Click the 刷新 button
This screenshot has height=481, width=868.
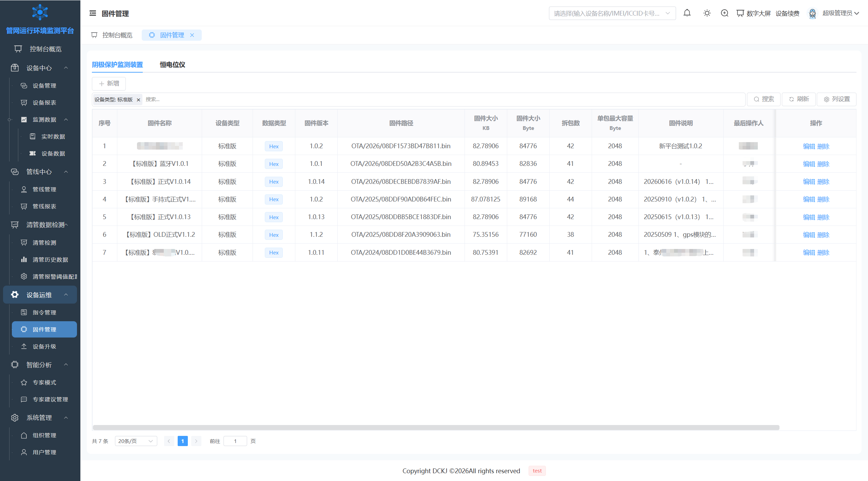pyautogui.click(x=798, y=99)
